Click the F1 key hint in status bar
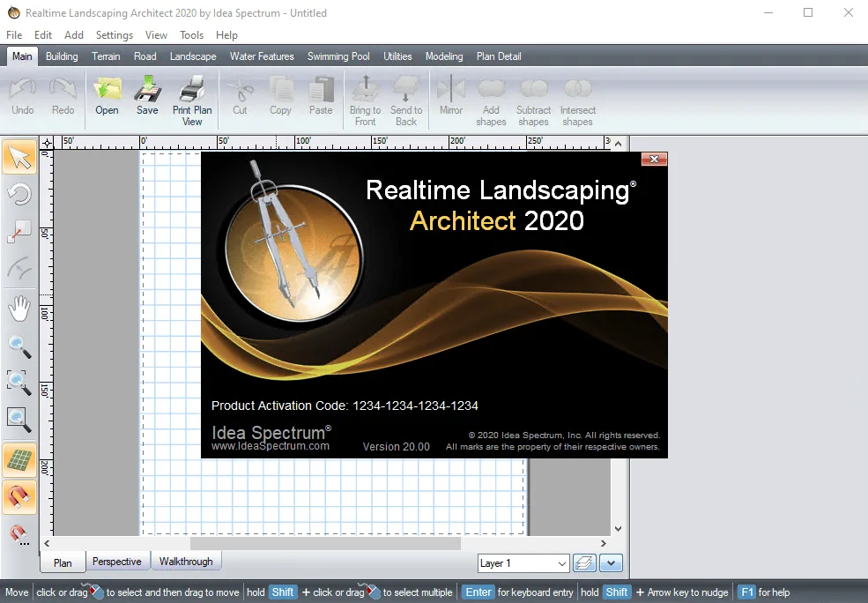This screenshot has height=603, width=868. pos(746,592)
